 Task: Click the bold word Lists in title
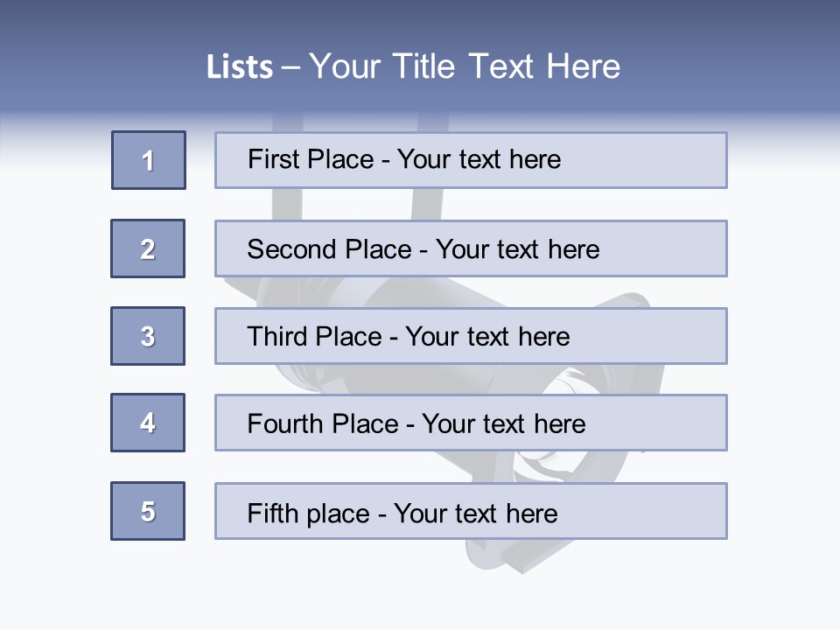[240, 67]
